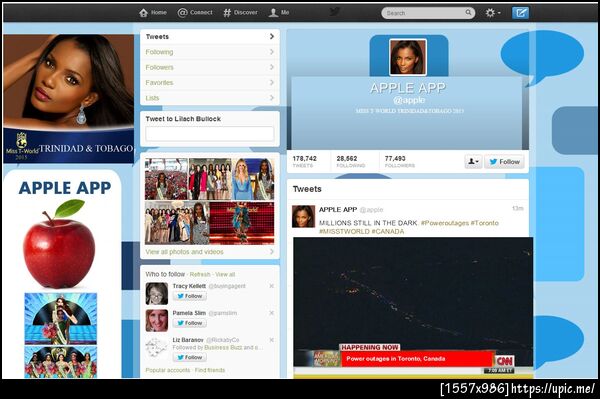600x399 pixels.
Task: Open Popular accounts link
Action: point(168,370)
